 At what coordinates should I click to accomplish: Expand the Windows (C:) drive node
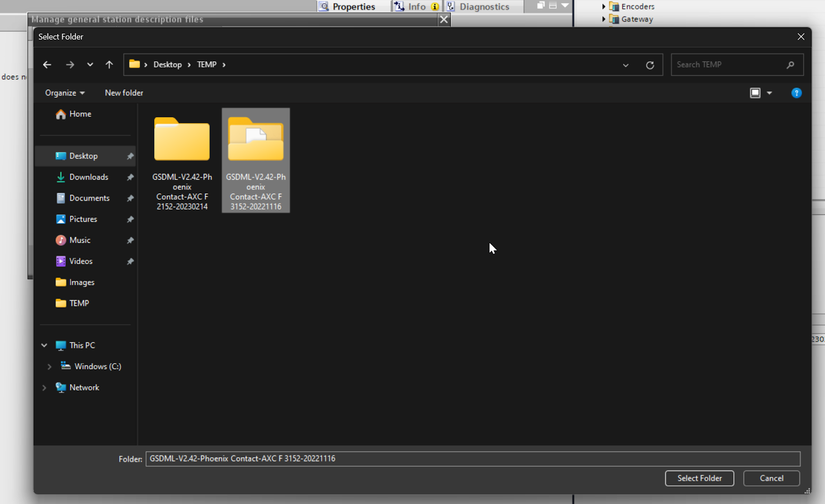[x=49, y=366]
